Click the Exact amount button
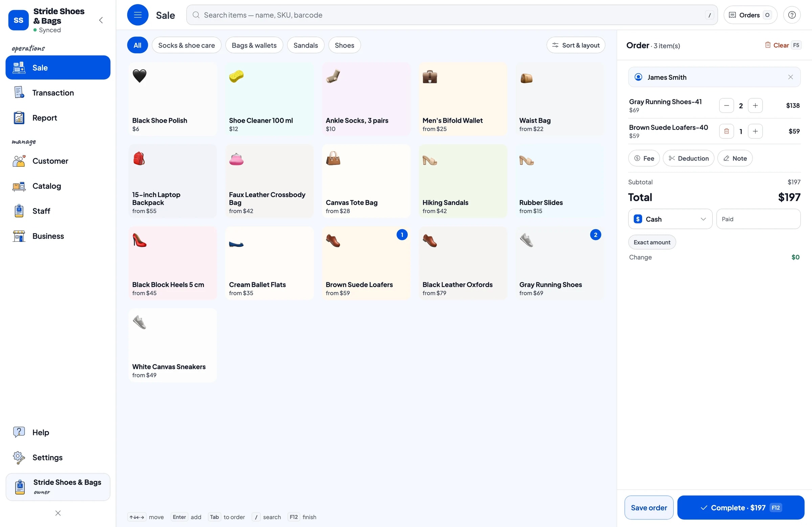 (652, 242)
